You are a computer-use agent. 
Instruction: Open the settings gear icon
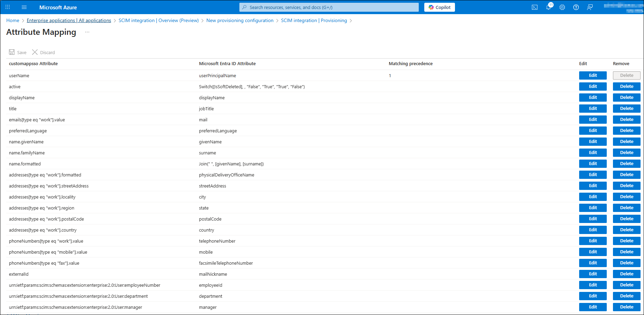(562, 7)
